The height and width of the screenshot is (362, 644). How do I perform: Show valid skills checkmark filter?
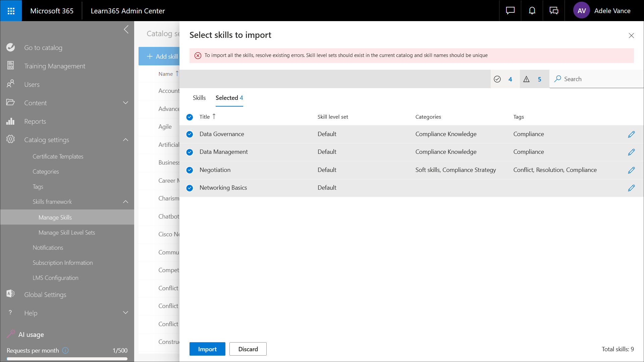point(497,79)
